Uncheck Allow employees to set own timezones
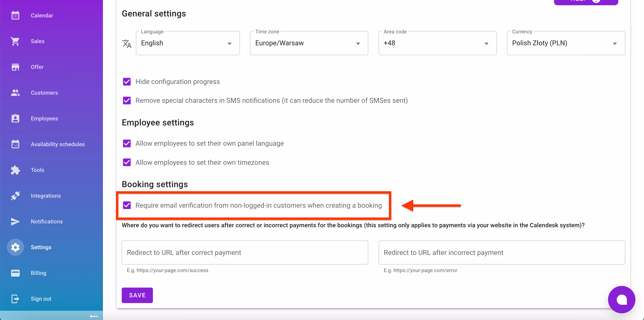This screenshot has height=320, width=644. pyautogui.click(x=127, y=162)
